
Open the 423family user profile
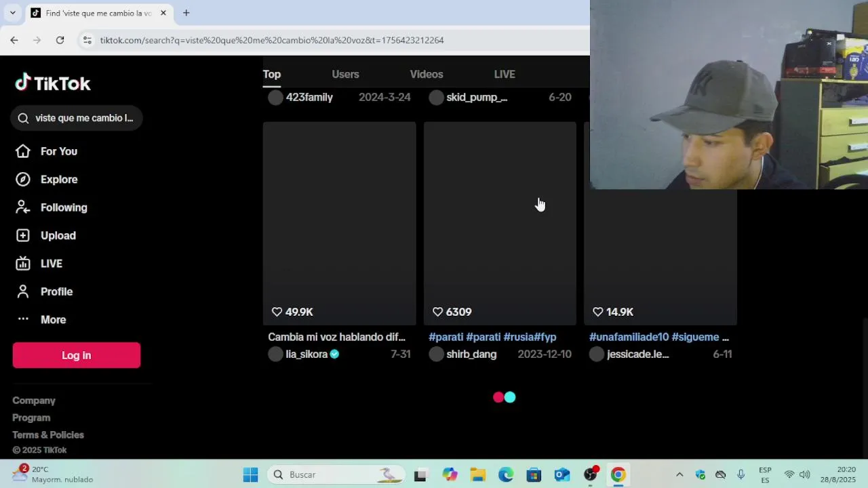point(309,97)
